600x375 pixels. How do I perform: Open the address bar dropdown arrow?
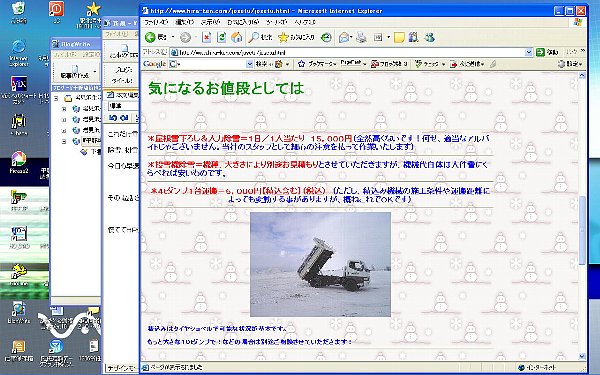point(528,52)
